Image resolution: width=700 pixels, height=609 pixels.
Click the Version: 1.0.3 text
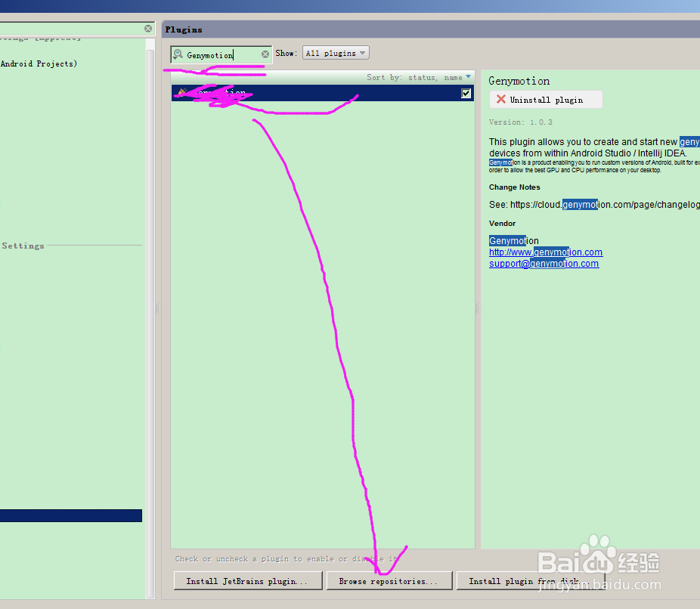(x=521, y=122)
